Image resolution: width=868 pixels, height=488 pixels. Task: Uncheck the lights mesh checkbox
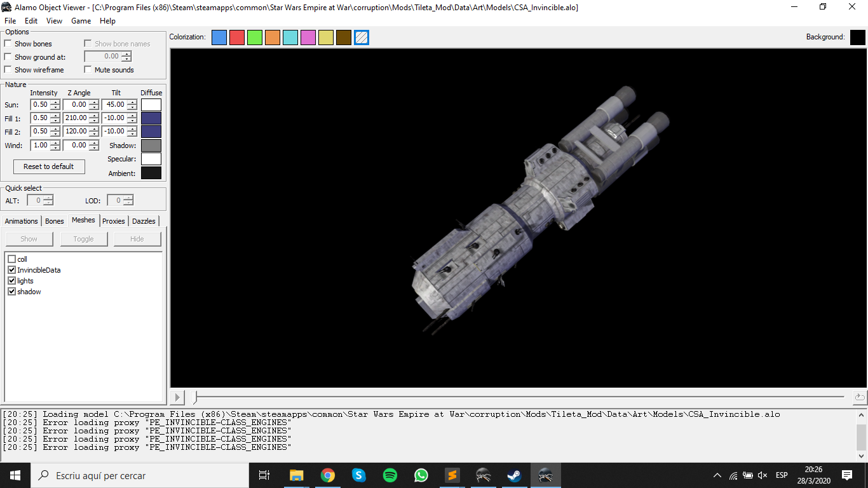[x=11, y=281]
